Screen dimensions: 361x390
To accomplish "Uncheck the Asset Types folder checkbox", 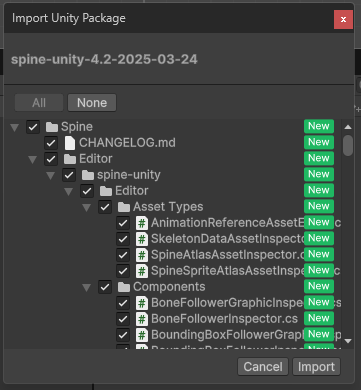I will pos(105,207).
